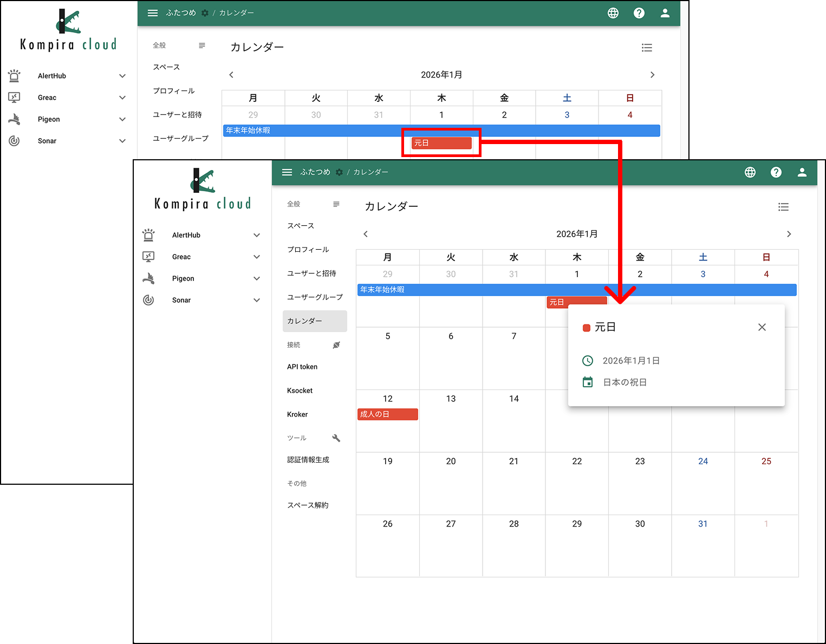This screenshot has height=644, width=826.
Task: Click the red square color swatch beside 元日
Action: pos(587,327)
